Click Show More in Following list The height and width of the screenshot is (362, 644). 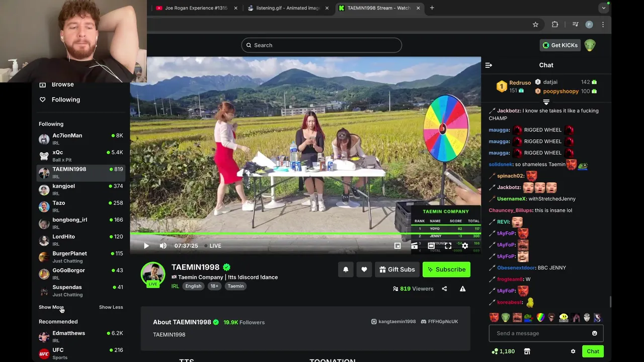click(51, 307)
